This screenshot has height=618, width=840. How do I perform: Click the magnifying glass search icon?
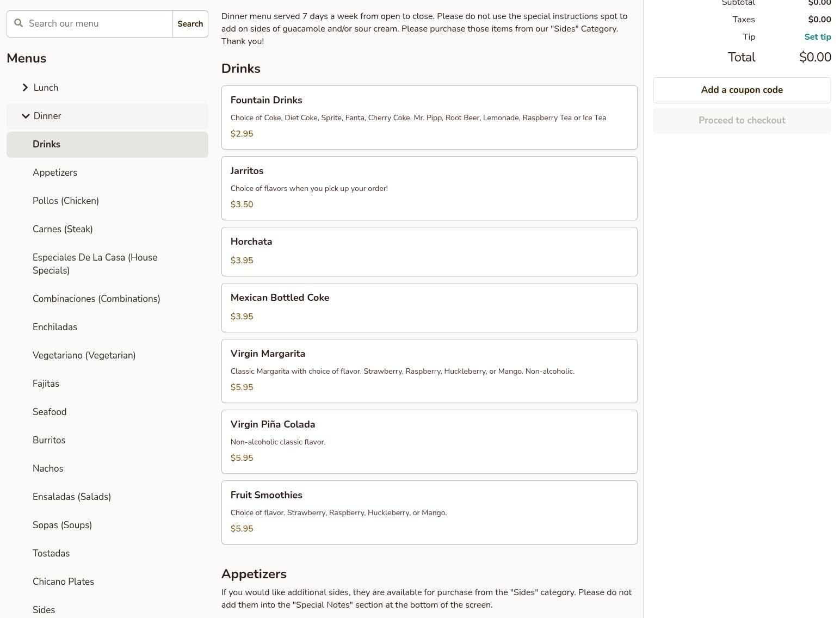pos(18,23)
